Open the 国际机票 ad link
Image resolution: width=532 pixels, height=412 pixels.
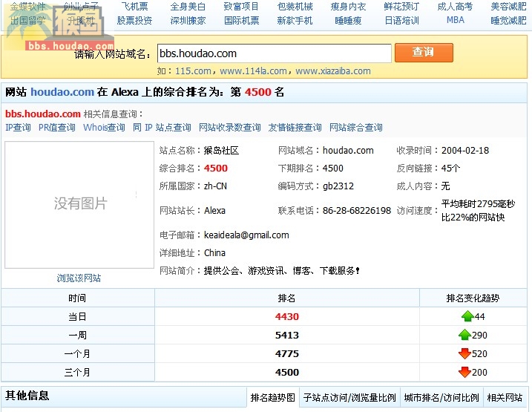pyautogui.click(x=241, y=20)
